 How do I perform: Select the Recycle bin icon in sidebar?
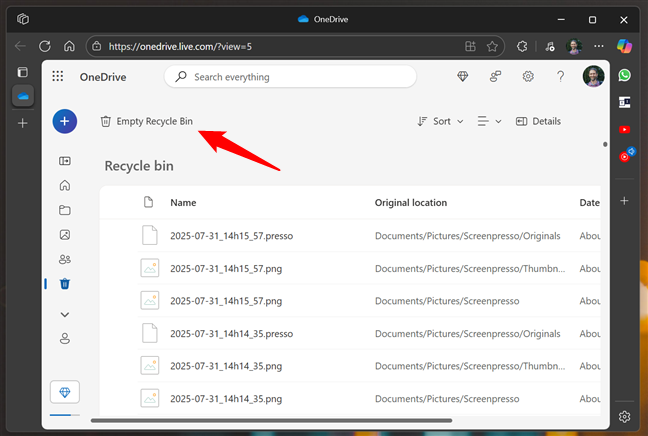[65, 284]
